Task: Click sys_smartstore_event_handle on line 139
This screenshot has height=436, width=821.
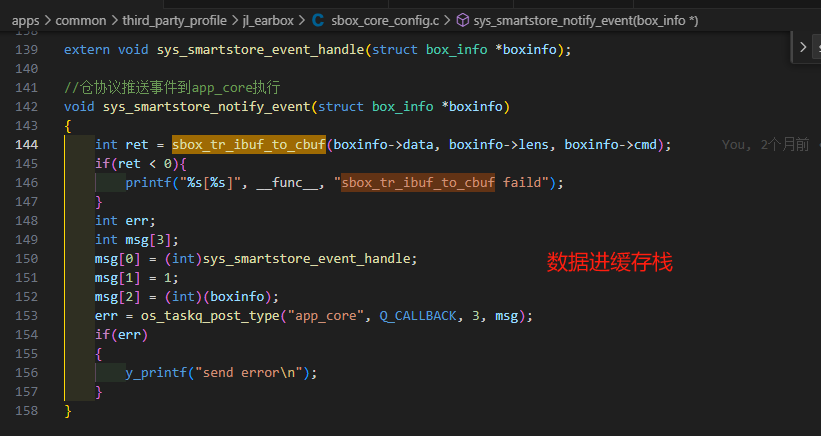Action: pyautogui.click(x=260, y=50)
